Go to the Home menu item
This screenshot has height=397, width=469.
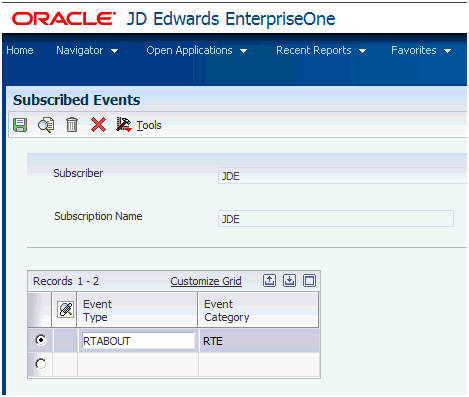click(x=20, y=50)
